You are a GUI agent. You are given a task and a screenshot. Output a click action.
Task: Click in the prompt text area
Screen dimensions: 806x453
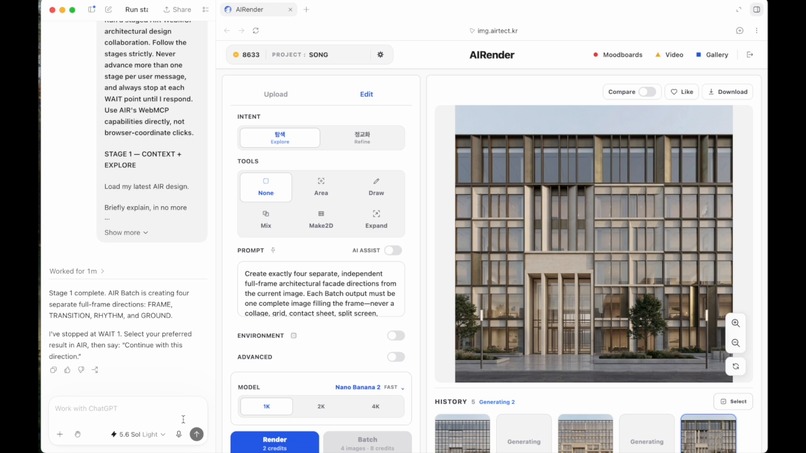[x=321, y=289]
